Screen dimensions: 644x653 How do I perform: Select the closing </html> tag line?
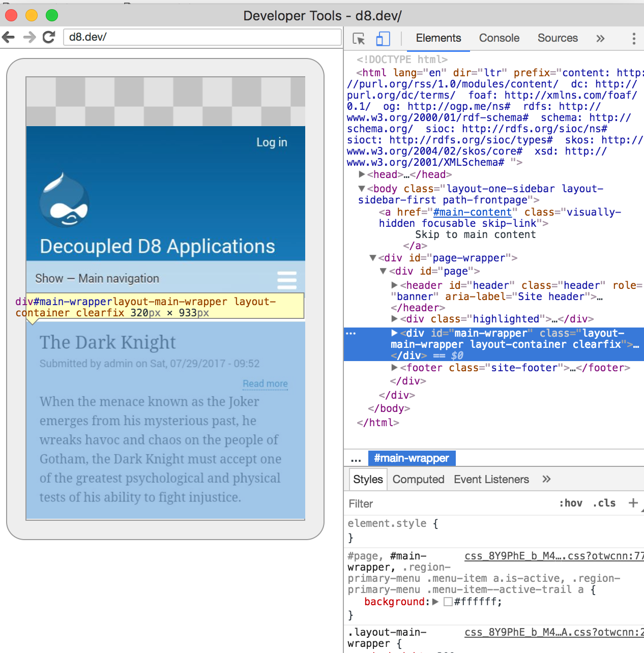[x=378, y=423]
